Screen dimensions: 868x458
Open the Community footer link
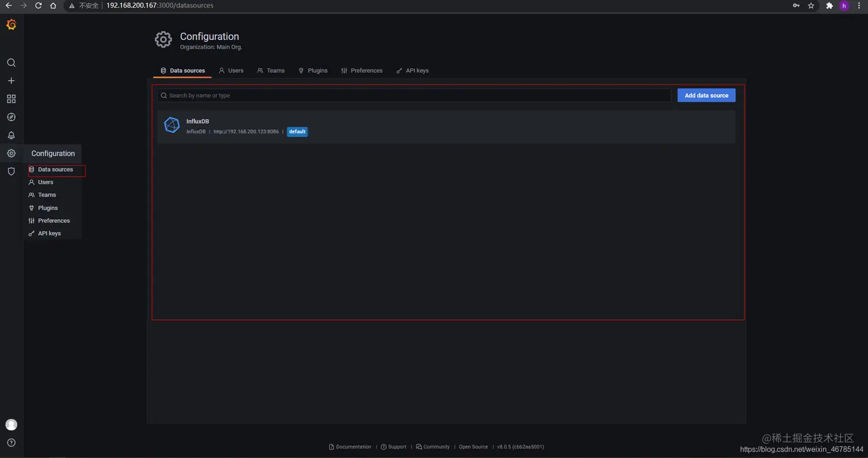click(433, 447)
